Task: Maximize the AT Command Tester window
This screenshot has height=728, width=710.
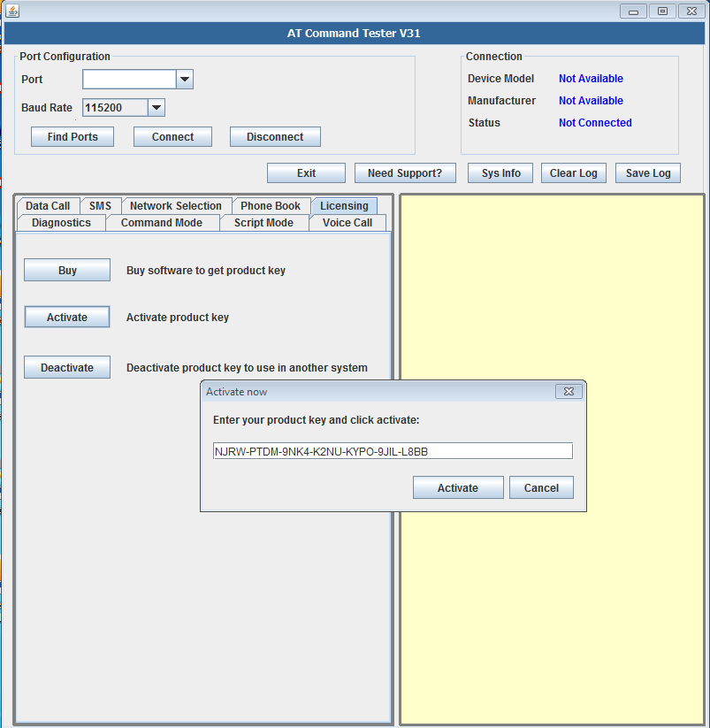Action: pyautogui.click(x=662, y=11)
